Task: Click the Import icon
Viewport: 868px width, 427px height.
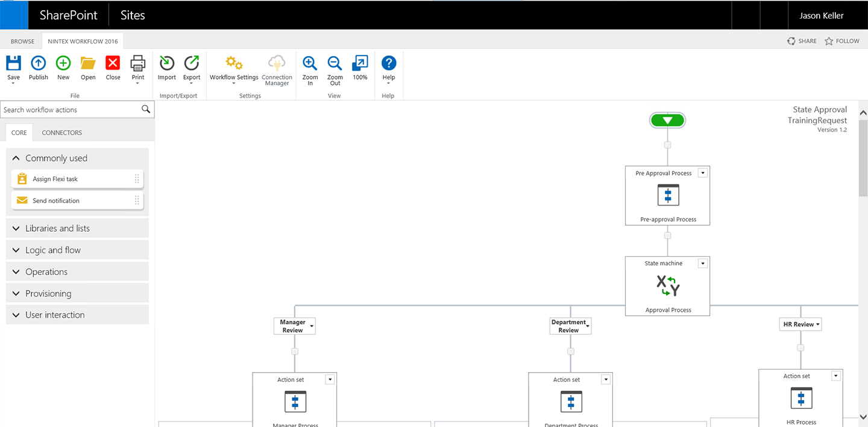Action: click(167, 63)
